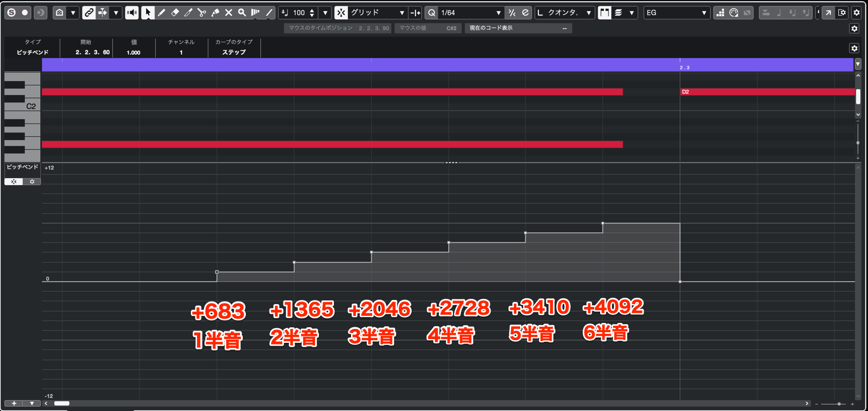Image resolution: width=868 pixels, height=411 pixels.
Task: Toggle the dimmed retrospective record button
Action: coord(41,12)
